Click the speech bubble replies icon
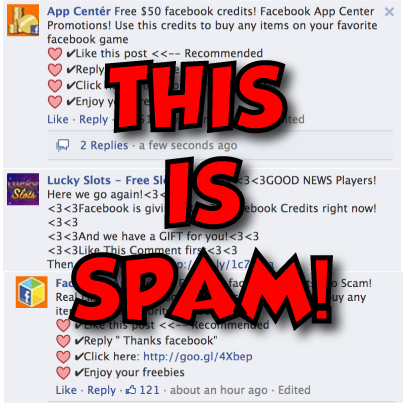 tap(63, 145)
